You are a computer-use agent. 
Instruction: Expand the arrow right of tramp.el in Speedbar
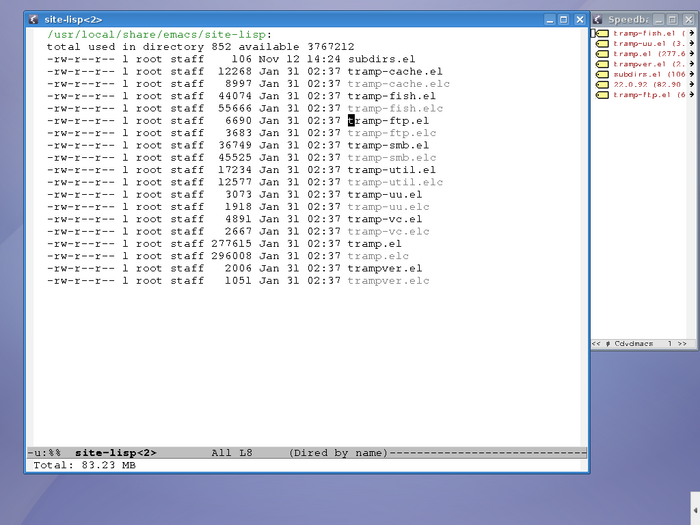[x=691, y=54]
